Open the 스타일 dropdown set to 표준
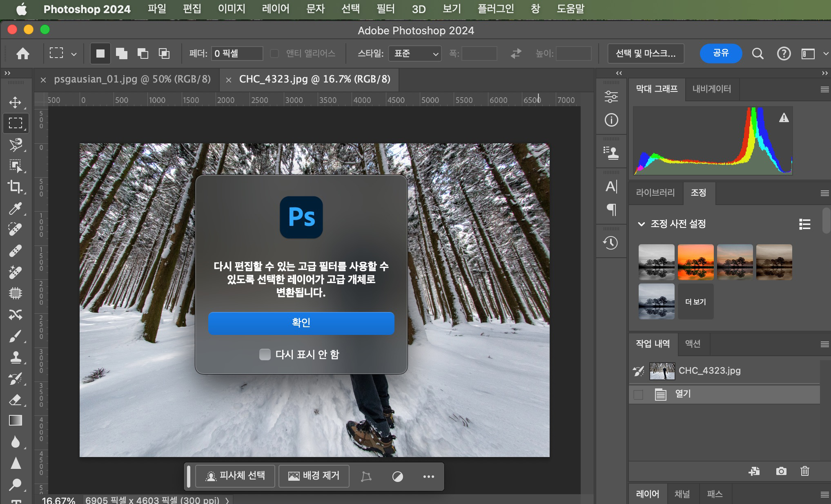This screenshot has width=831, height=504. [415, 54]
